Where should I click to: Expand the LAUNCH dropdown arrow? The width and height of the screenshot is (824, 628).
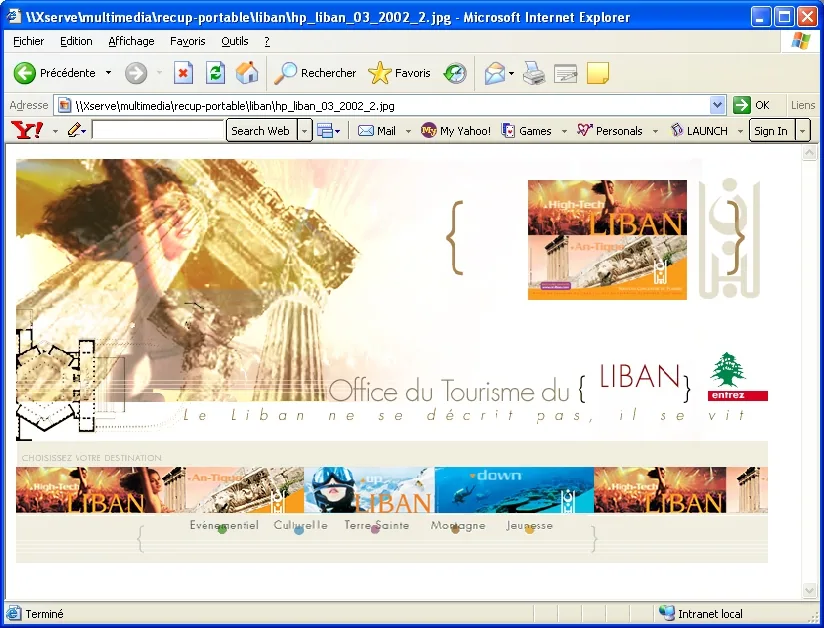click(x=740, y=131)
